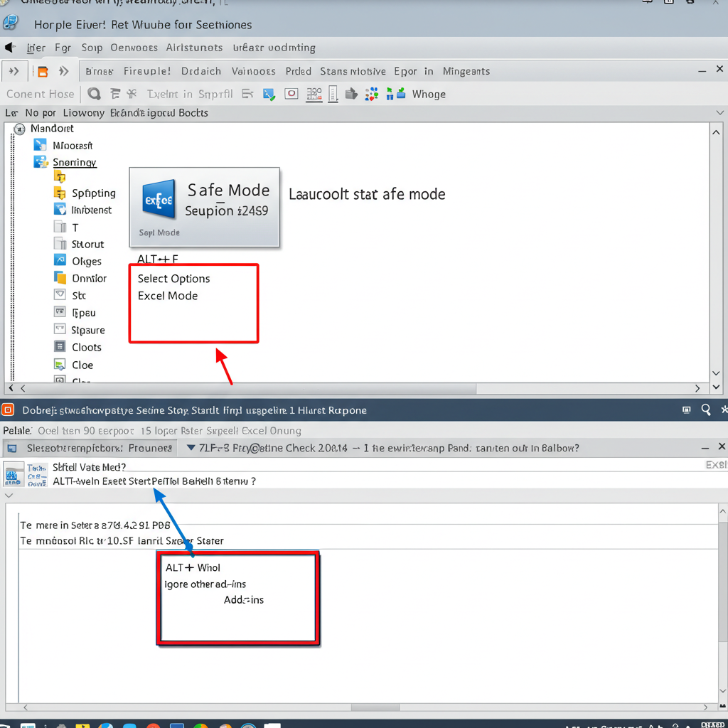This screenshot has width=728, height=728.
Task: Switch to the Dedaich tab
Action: (x=201, y=71)
